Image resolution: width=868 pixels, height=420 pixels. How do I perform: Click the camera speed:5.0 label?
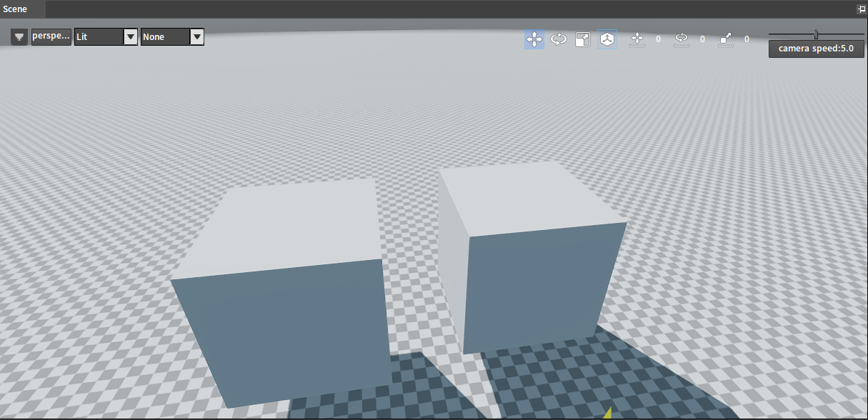tap(817, 49)
